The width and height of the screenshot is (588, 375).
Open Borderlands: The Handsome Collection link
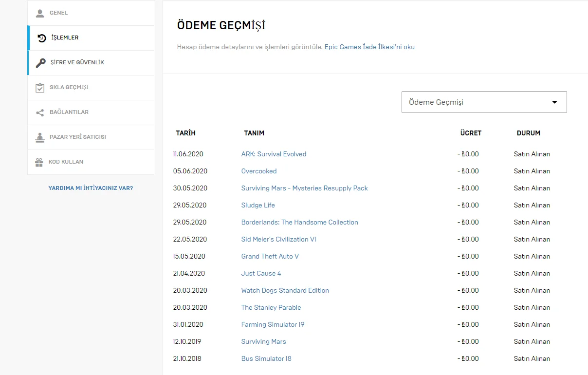pyautogui.click(x=300, y=222)
